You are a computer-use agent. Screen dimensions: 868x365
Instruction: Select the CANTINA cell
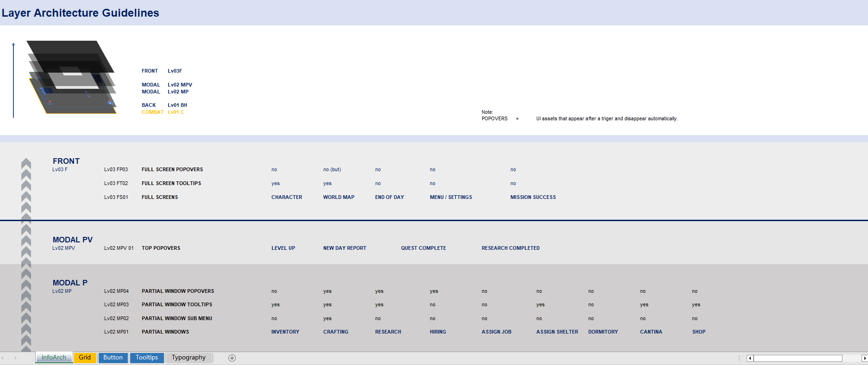click(x=651, y=332)
